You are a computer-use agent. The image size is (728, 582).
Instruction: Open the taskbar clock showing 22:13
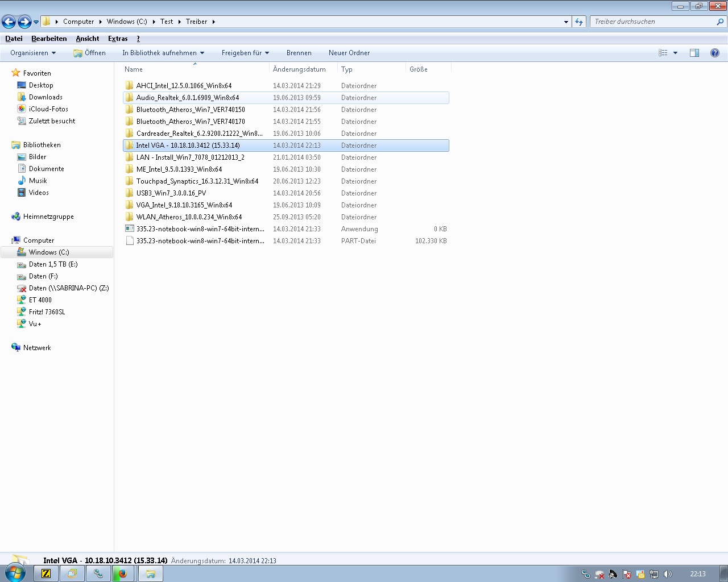click(x=698, y=574)
